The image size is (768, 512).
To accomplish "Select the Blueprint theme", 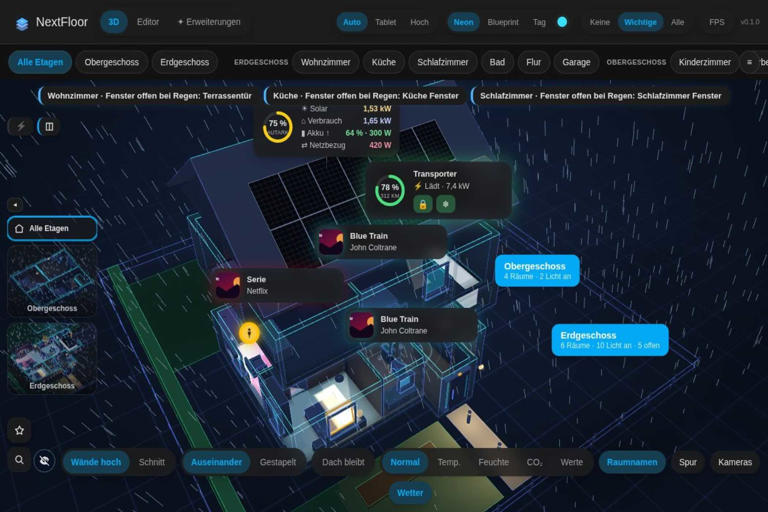I will coord(503,22).
